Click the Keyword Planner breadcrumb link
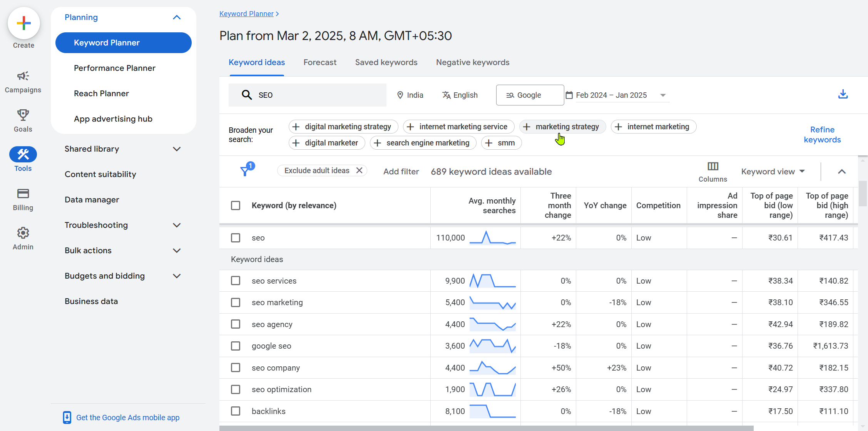Screen dimensions: 868x431 [x=246, y=14]
